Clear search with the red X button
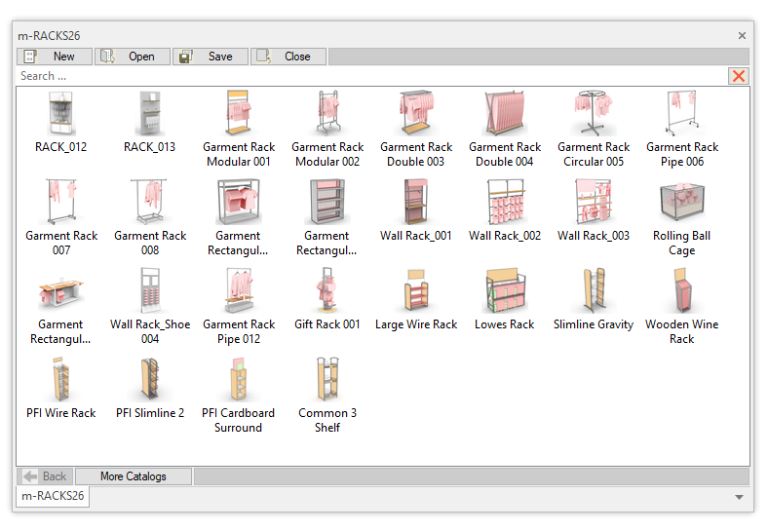The image size is (768, 532). (739, 76)
